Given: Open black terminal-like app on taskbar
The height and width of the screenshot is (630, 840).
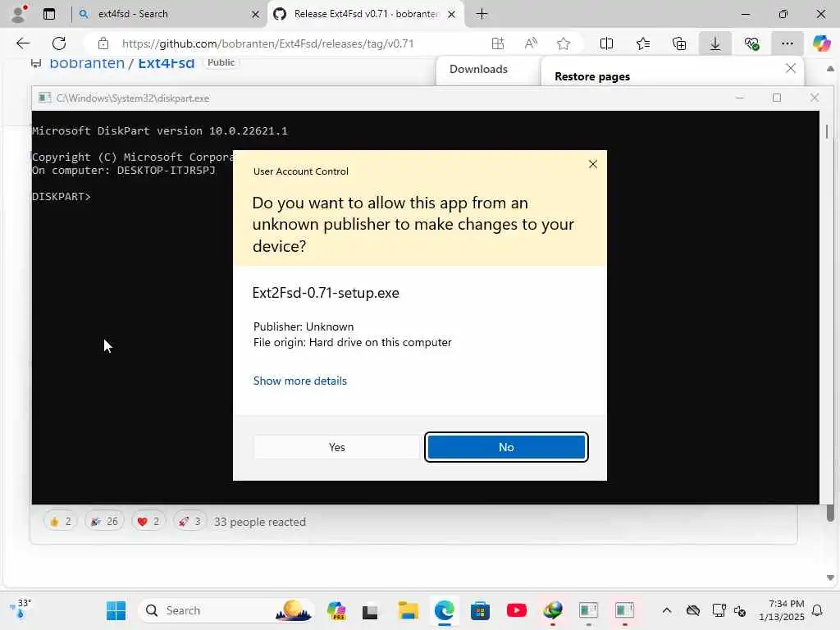Looking at the screenshot, I should tap(370, 610).
